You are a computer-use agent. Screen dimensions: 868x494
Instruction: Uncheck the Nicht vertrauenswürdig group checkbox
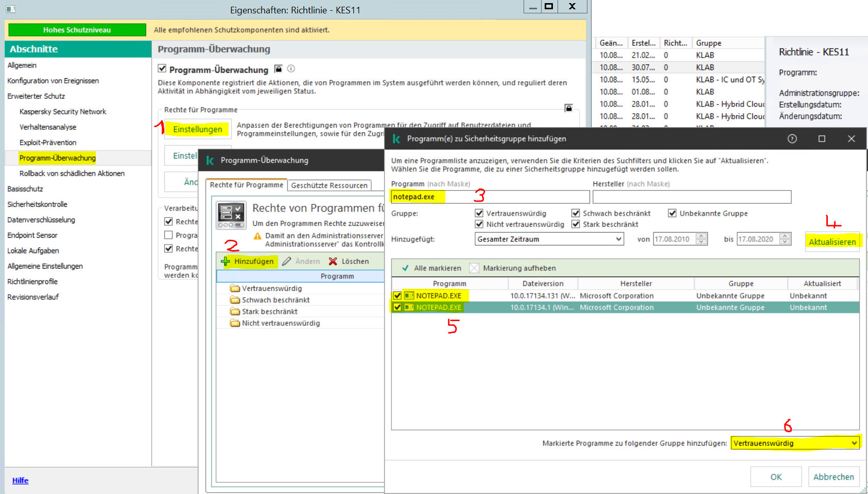(x=479, y=224)
